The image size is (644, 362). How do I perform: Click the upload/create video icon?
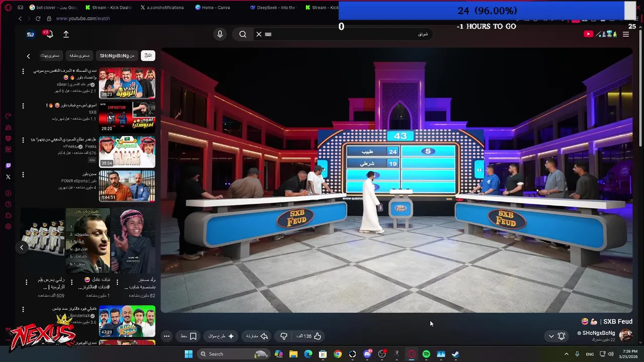[x=66, y=34]
